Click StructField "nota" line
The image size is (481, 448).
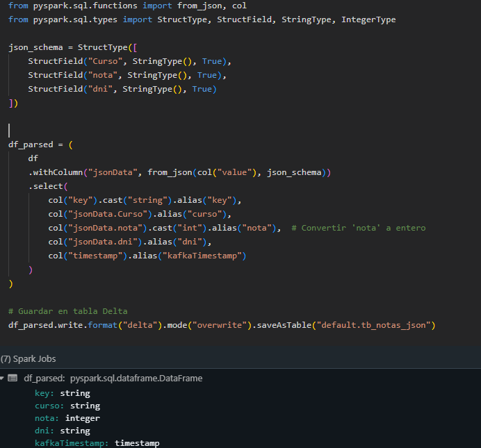127,76
